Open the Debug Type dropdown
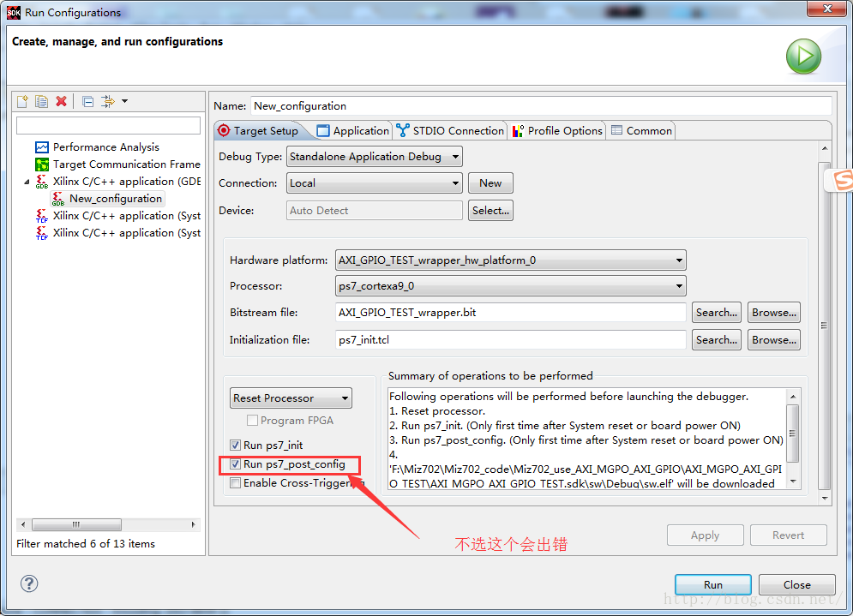The height and width of the screenshot is (616, 853). pos(375,157)
